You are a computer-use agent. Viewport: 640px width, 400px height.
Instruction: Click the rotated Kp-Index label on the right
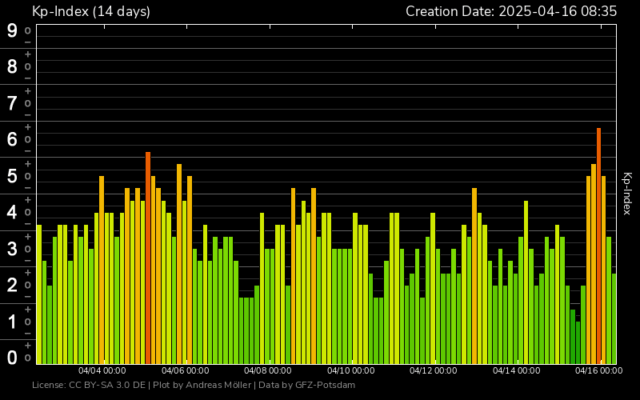(627, 193)
